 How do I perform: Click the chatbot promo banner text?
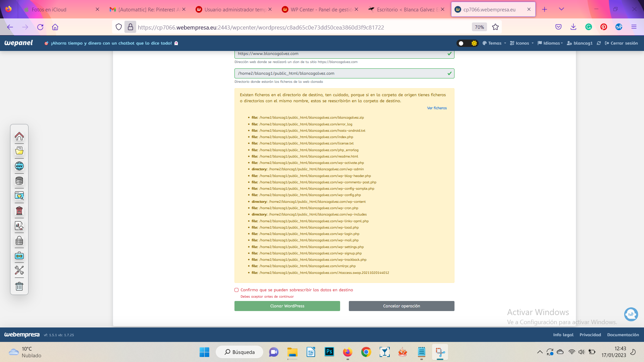coord(111,43)
